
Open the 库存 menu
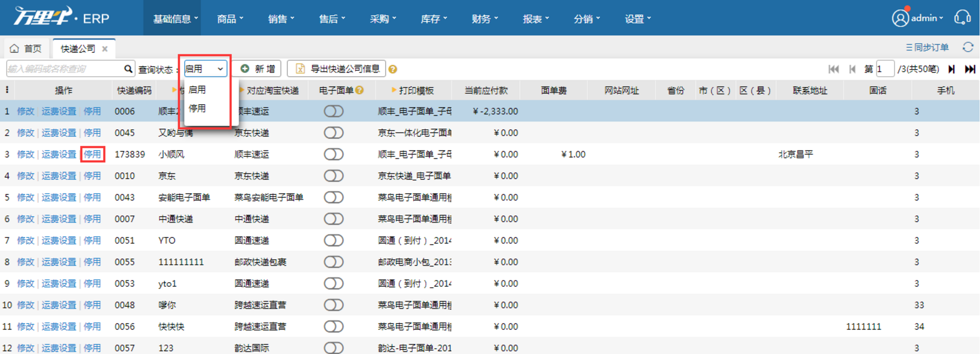point(434,19)
